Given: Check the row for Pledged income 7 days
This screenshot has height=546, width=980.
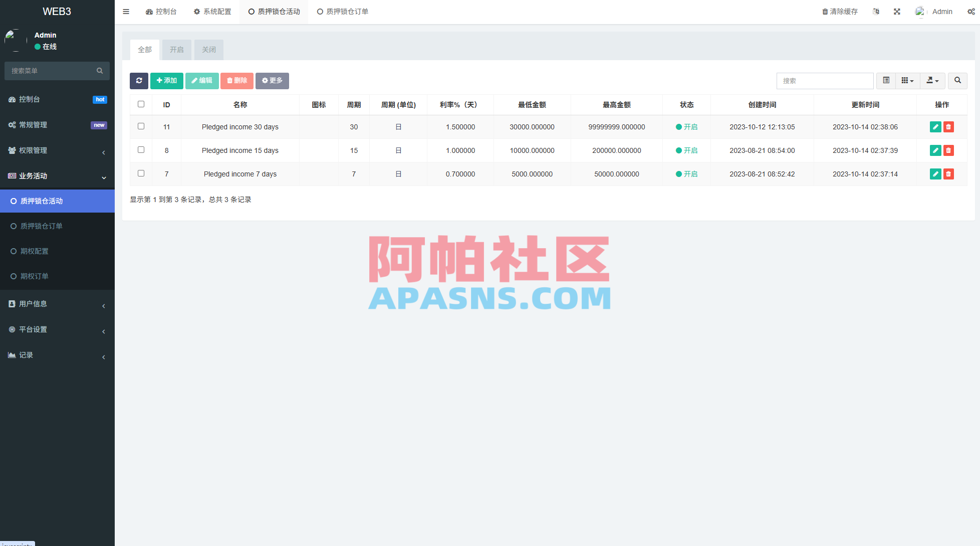Looking at the screenshot, I should (x=141, y=173).
